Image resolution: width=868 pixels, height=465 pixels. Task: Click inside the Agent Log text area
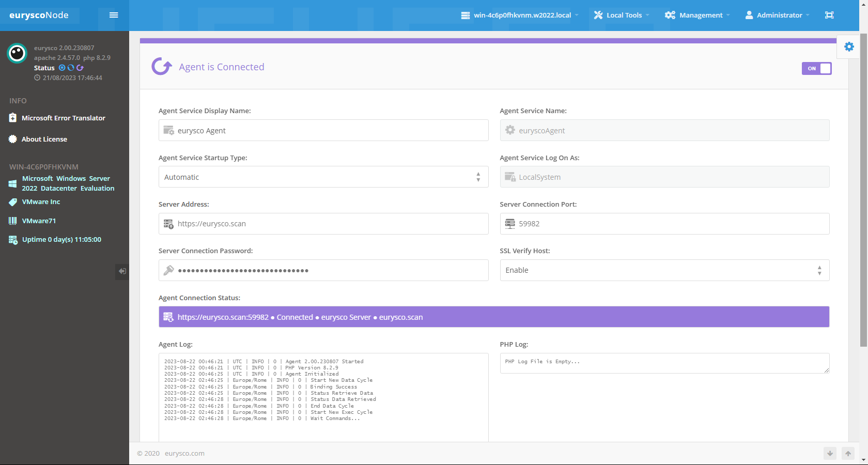click(x=323, y=397)
